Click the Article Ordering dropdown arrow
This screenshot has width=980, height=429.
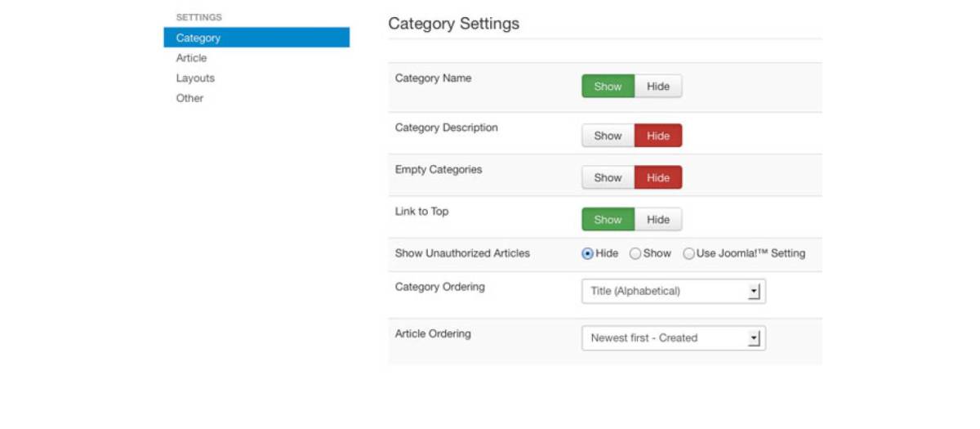point(755,337)
